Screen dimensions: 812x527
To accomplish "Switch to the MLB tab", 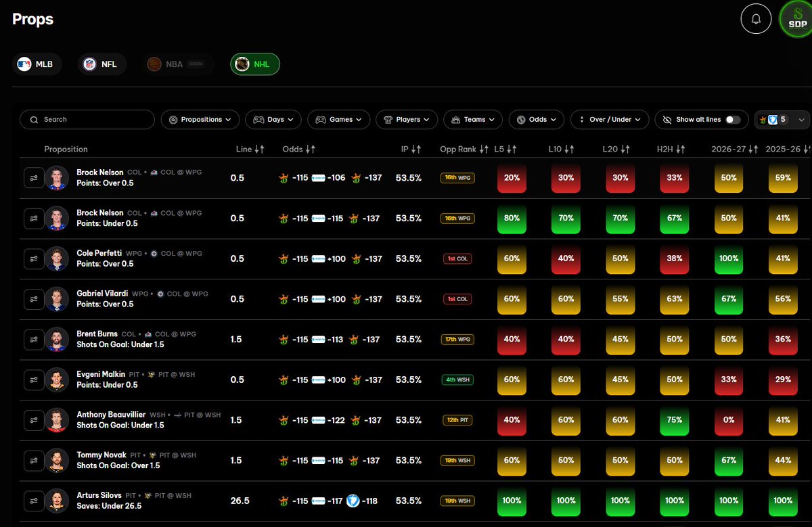I will coord(39,64).
